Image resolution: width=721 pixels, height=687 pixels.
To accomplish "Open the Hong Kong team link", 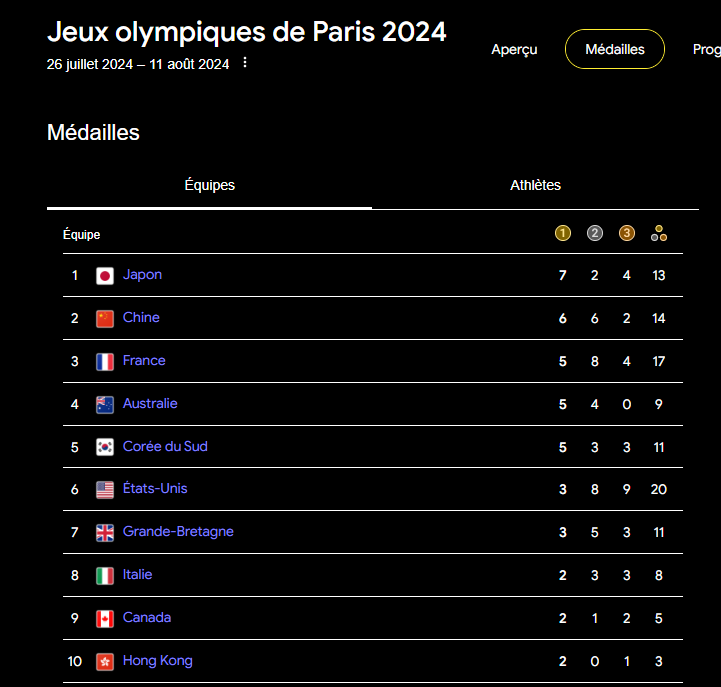I will tap(158, 661).
